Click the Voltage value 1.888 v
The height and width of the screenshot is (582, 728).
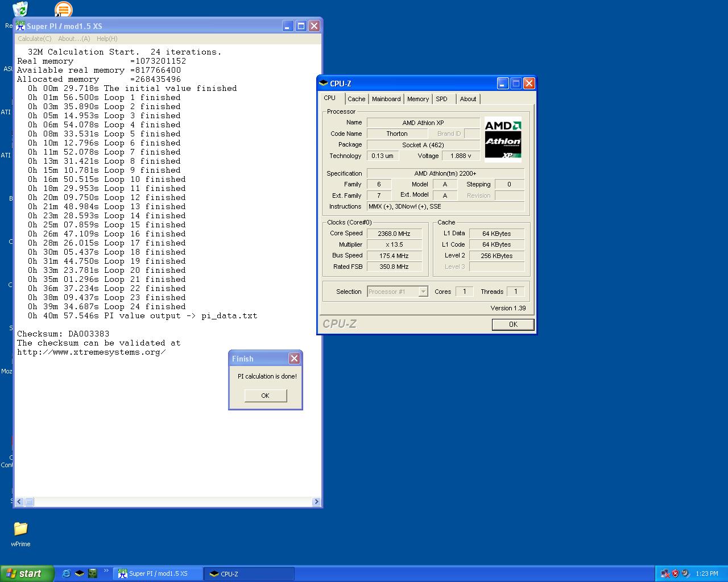(x=461, y=156)
